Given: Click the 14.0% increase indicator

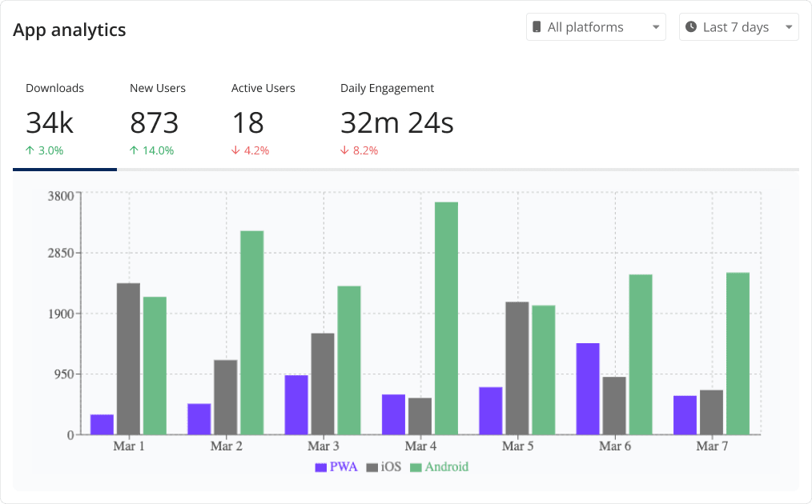Looking at the screenshot, I should (151, 150).
